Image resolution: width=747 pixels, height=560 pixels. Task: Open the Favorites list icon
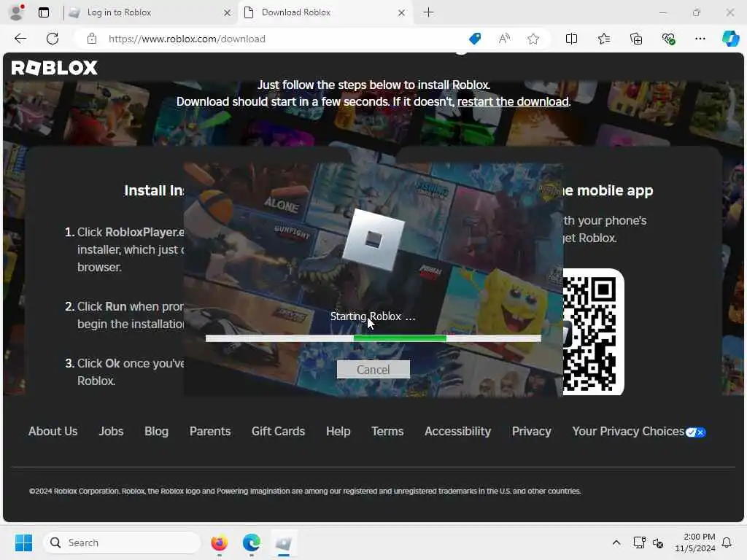point(603,39)
